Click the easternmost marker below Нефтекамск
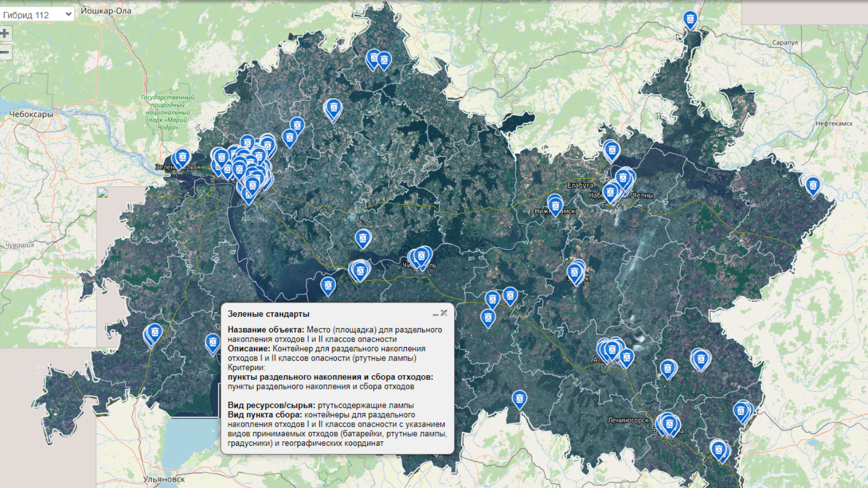868x488 pixels. (x=813, y=186)
